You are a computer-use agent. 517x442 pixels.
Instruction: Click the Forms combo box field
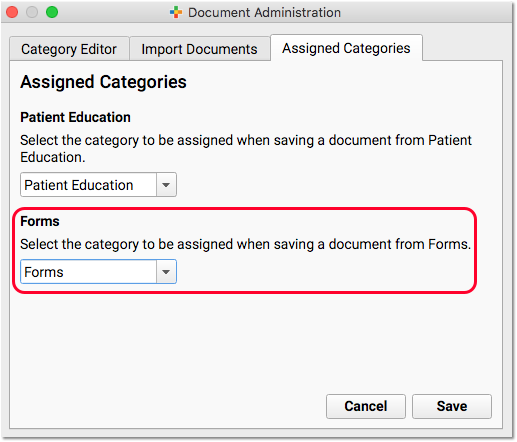(98, 272)
